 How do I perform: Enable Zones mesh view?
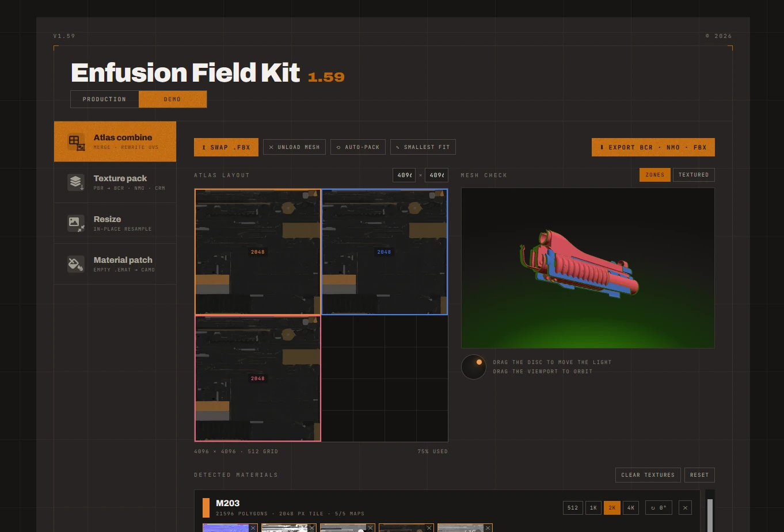(x=655, y=175)
